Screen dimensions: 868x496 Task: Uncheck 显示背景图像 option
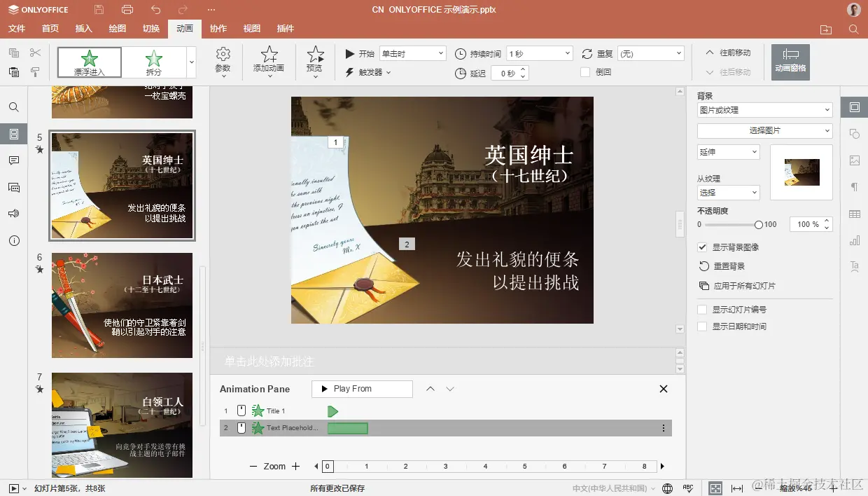coord(702,247)
